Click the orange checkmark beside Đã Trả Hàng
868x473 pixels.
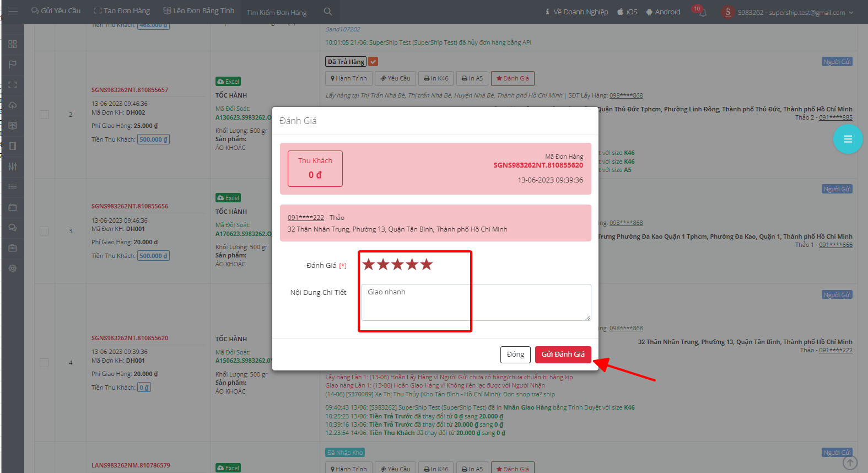click(373, 62)
